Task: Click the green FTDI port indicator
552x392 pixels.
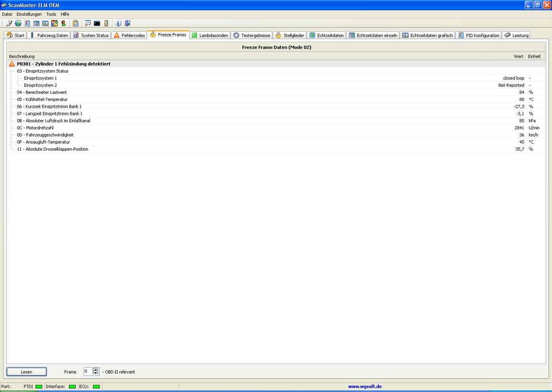Action: click(x=39, y=386)
